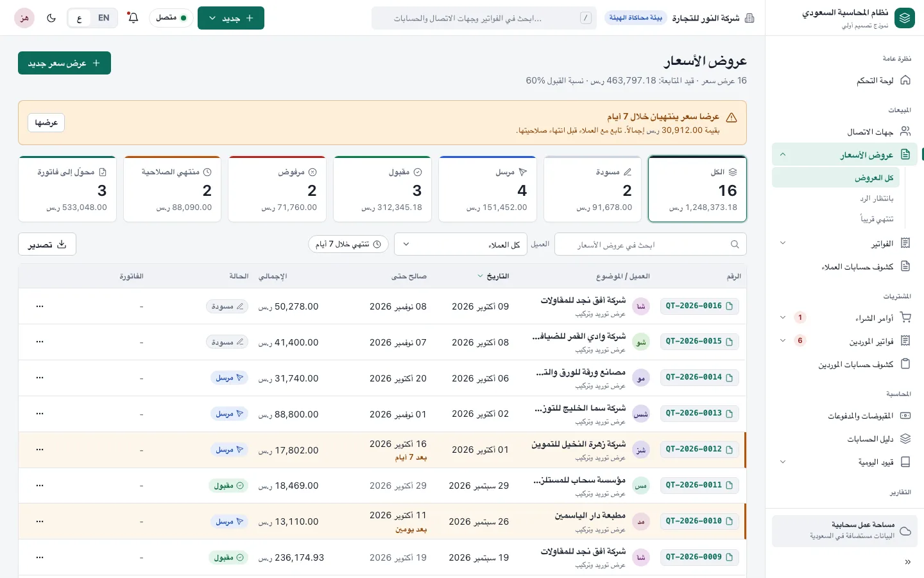
Task: Select the الكل status tab card
Action: [x=697, y=189]
